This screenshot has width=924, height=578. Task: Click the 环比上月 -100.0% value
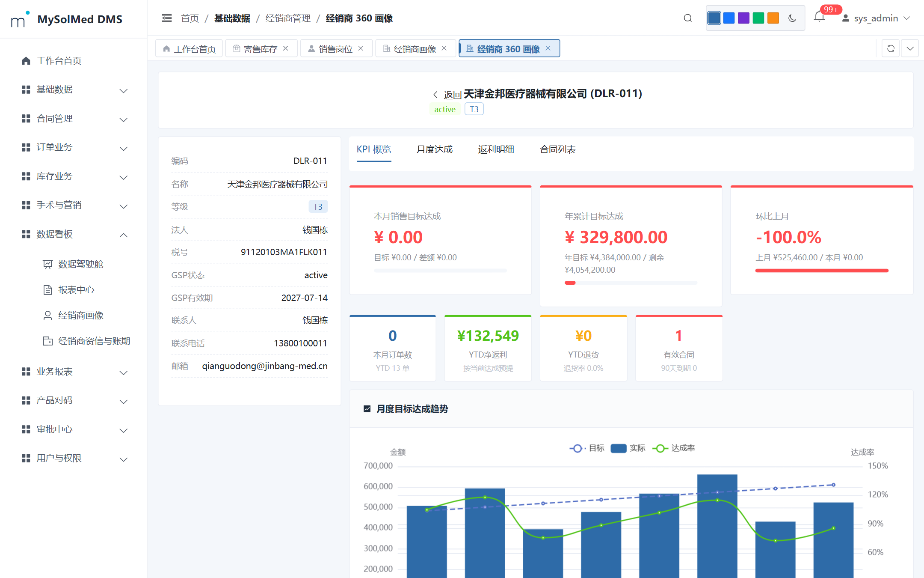[788, 238]
